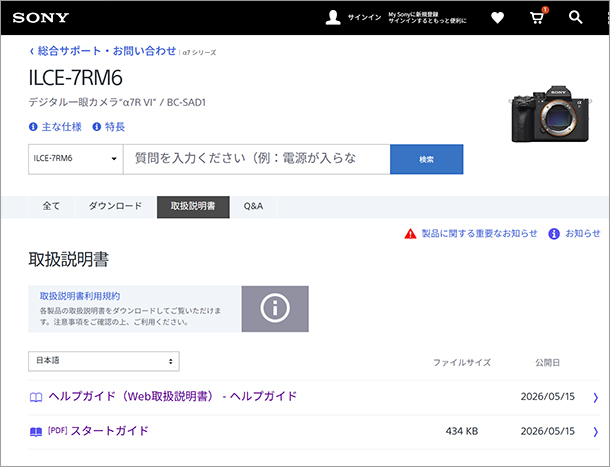Click the 434 KB file size

click(462, 432)
